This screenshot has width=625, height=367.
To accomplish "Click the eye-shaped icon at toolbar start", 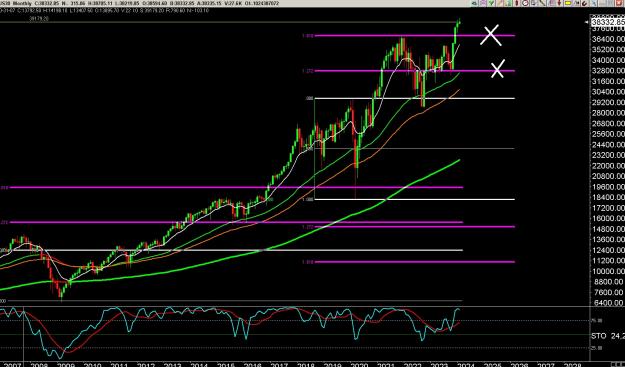I will coord(474,3).
